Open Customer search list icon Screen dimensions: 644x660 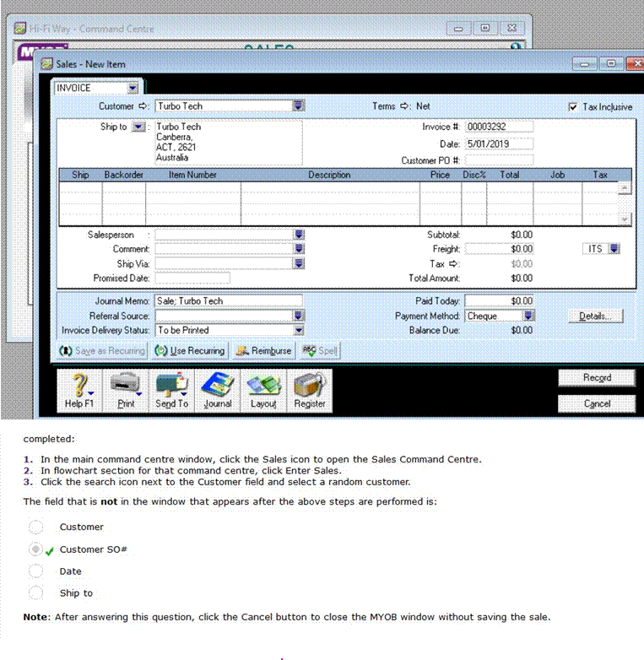299,105
